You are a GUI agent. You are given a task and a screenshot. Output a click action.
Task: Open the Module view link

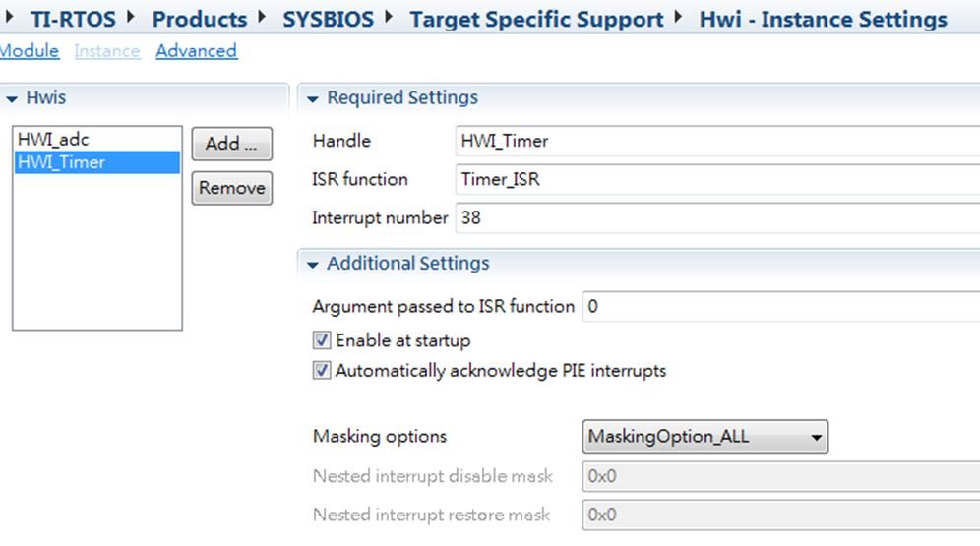pos(29,50)
